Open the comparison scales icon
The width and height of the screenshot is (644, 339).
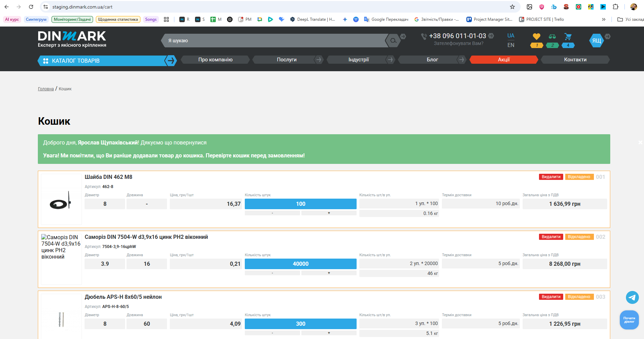[x=552, y=36]
